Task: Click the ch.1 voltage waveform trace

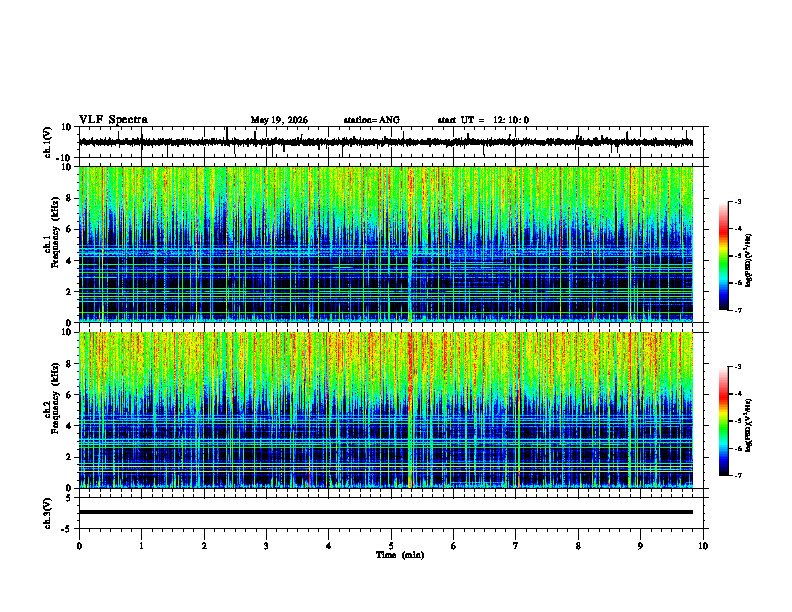Action: click(x=386, y=142)
